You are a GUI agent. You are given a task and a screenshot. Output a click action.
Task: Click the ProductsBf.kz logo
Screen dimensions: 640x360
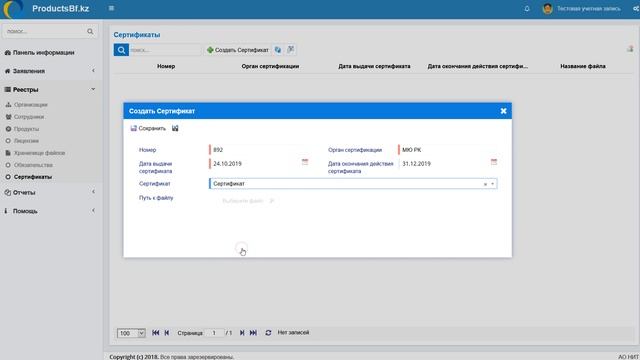point(46,9)
